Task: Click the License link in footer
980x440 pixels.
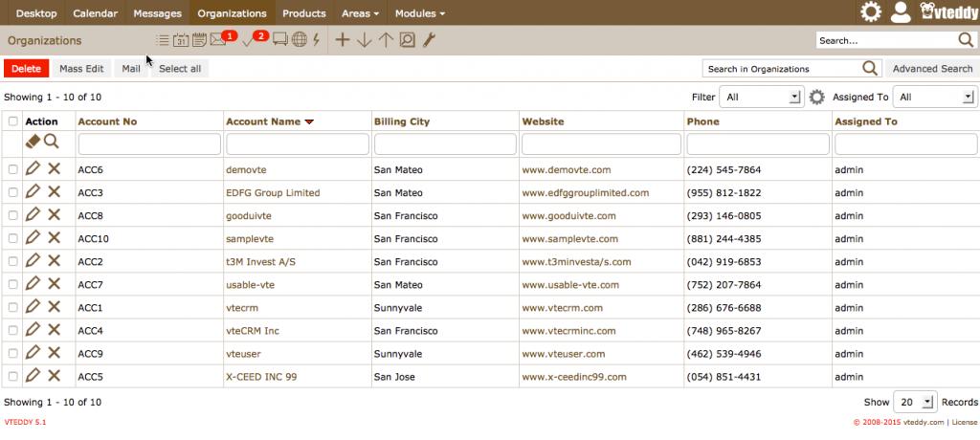Action: (965, 423)
